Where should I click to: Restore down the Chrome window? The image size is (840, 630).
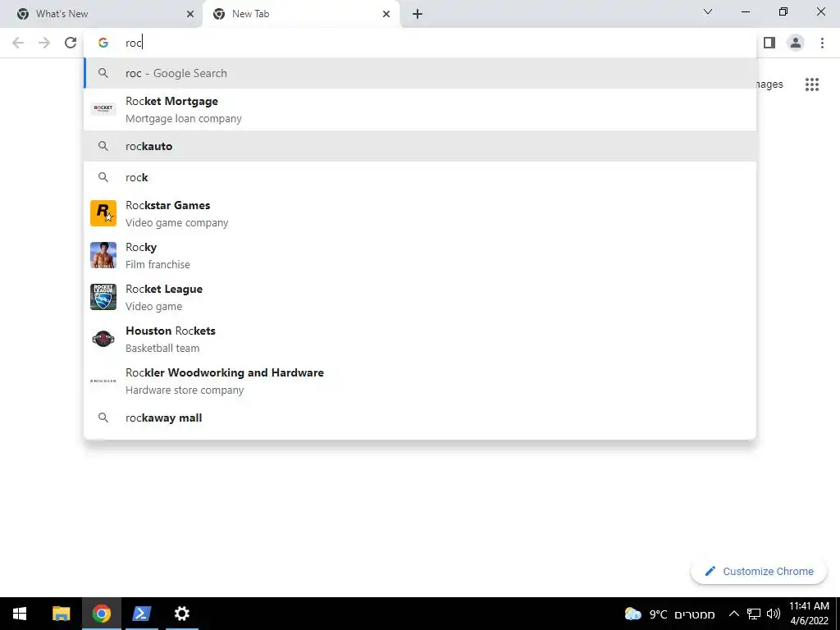tap(783, 11)
